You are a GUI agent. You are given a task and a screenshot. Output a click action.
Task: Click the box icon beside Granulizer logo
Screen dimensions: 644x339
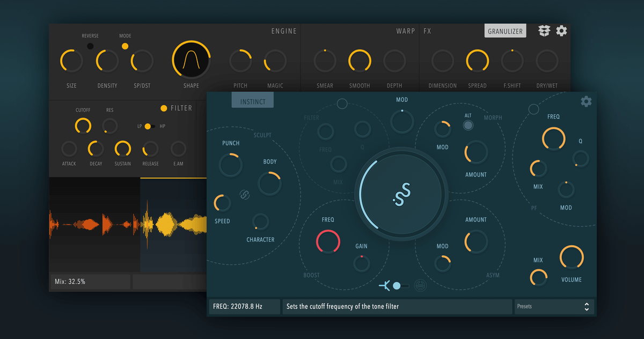(544, 31)
